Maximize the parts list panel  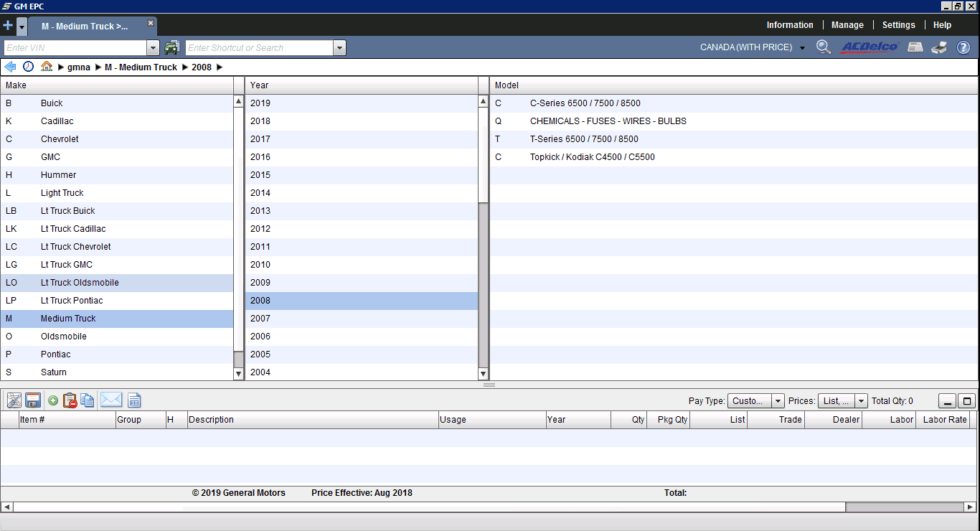coord(967,402)
